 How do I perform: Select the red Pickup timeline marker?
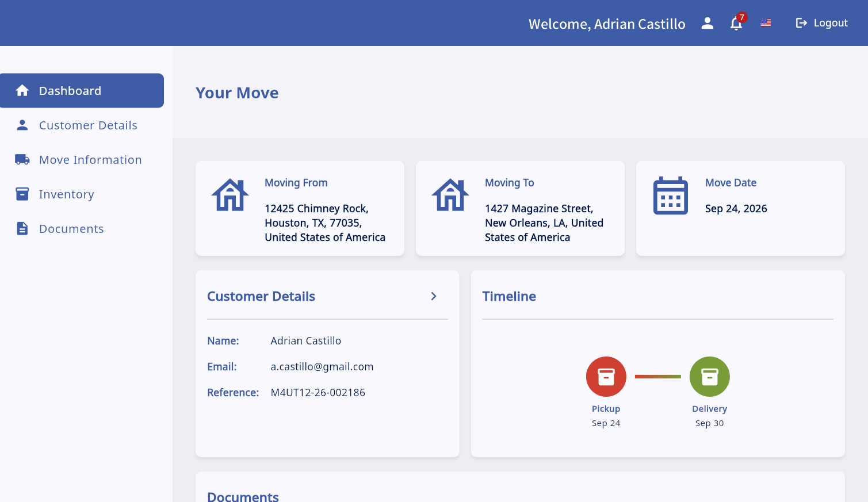coord(606,377)
